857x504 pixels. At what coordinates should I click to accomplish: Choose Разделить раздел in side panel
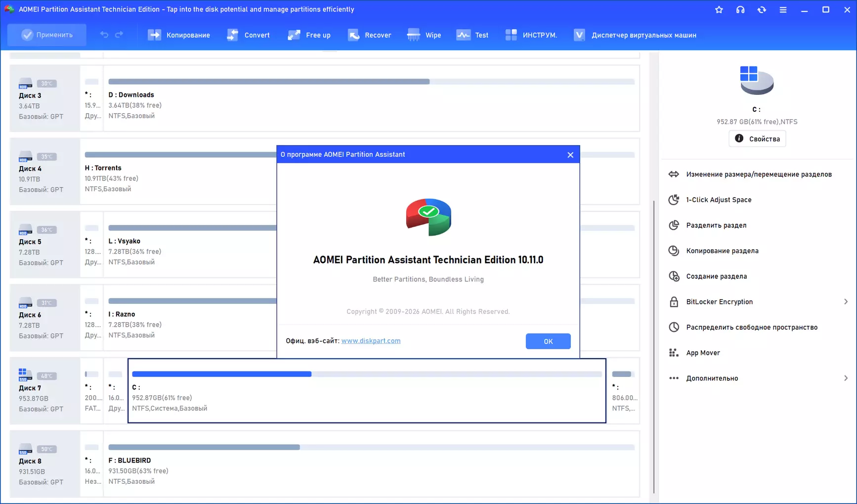click(x=716, y=225)
